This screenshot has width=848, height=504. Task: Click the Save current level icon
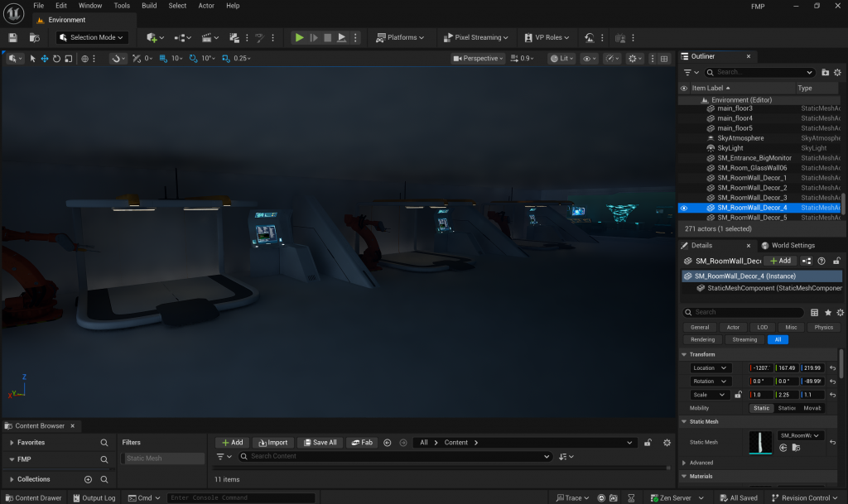pos(12,37)
